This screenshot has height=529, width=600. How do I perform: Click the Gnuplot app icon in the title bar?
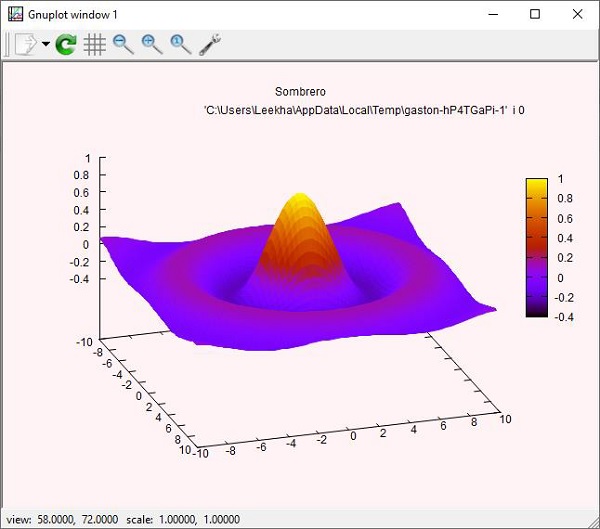[16, 14]
